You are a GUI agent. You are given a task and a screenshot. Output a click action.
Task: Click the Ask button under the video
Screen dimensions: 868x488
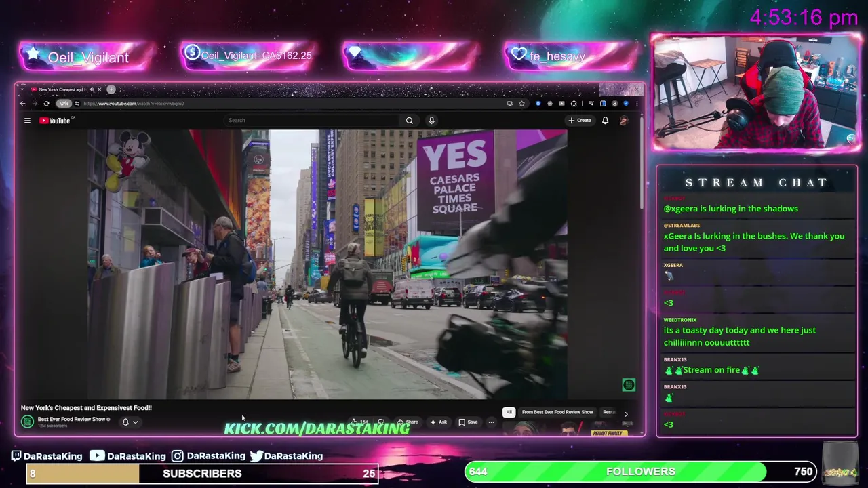(438, 422)
